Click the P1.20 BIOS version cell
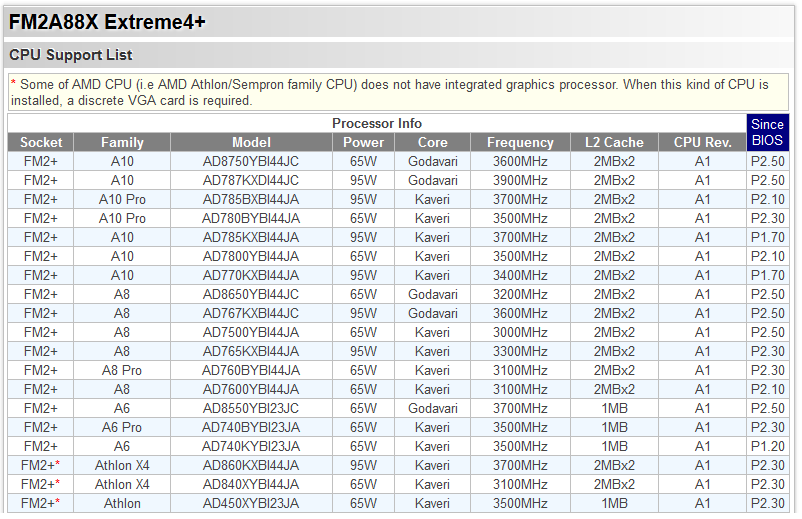Viewport: 802px width, 519px height. 767,446
